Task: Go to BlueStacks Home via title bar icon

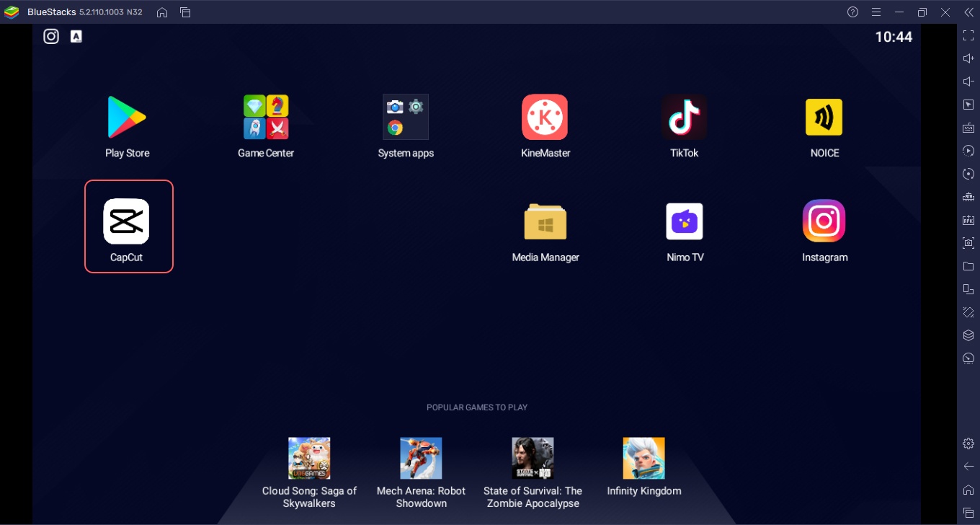Action: [162, 12]
